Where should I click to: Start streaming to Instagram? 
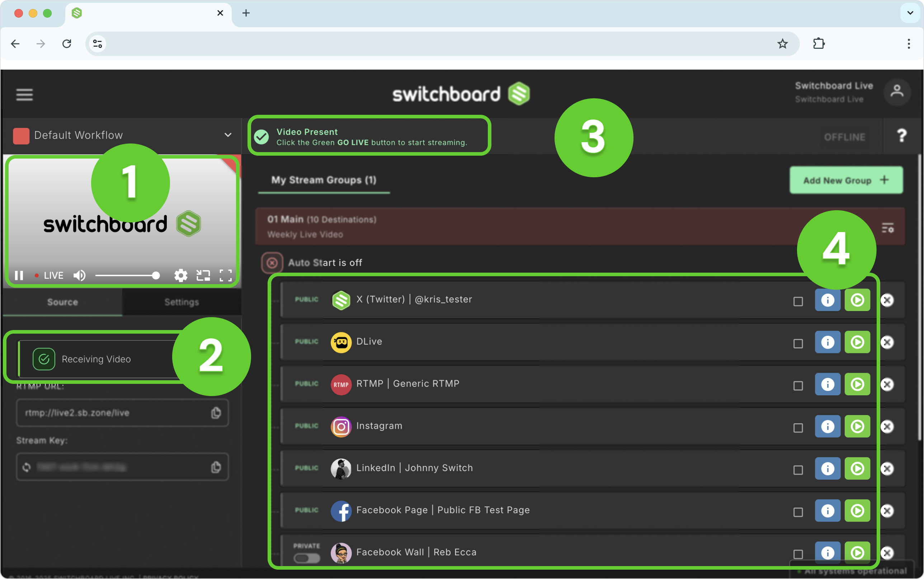pos(857,426)
